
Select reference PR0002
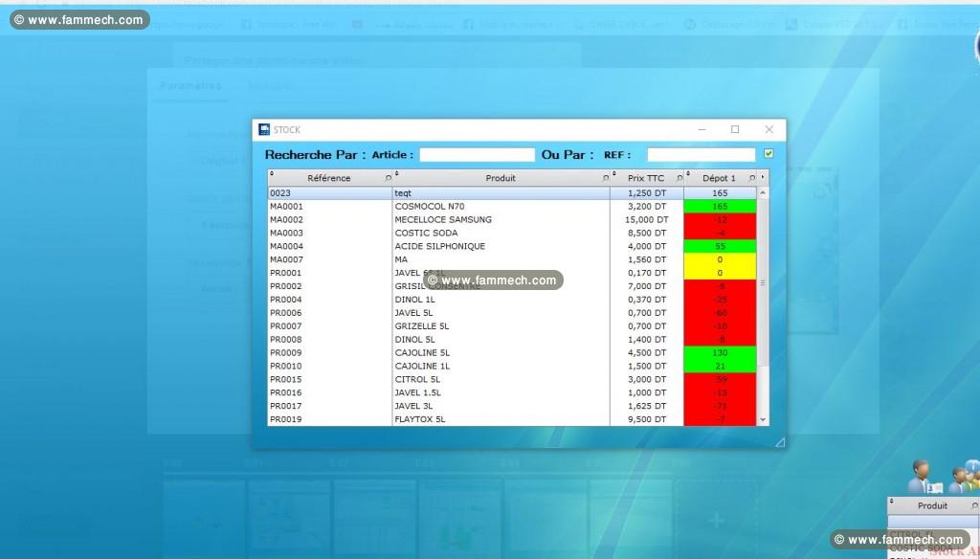pos(285,286)
